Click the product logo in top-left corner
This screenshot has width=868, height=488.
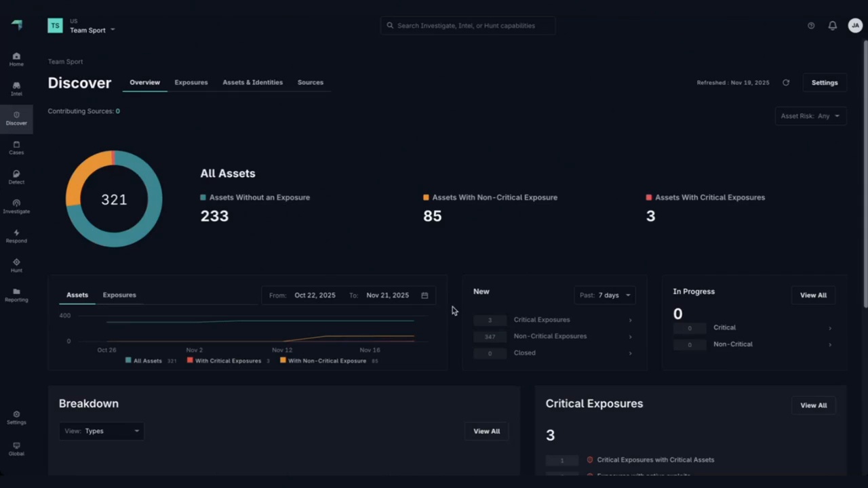click(17, 25)
